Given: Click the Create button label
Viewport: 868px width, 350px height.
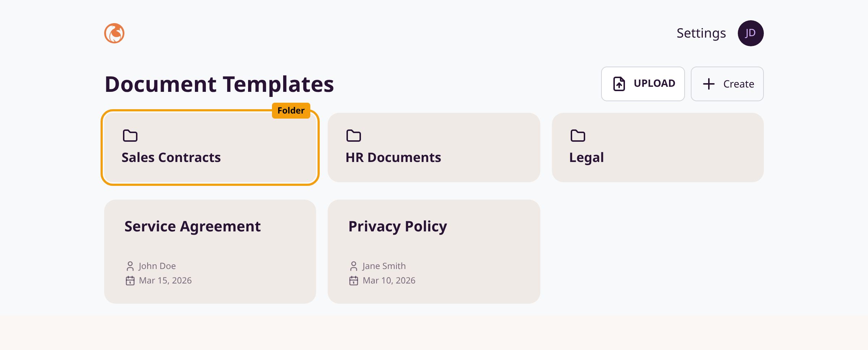Looking at the screenshot, I should pyautogui.click(x=739, y=84).
